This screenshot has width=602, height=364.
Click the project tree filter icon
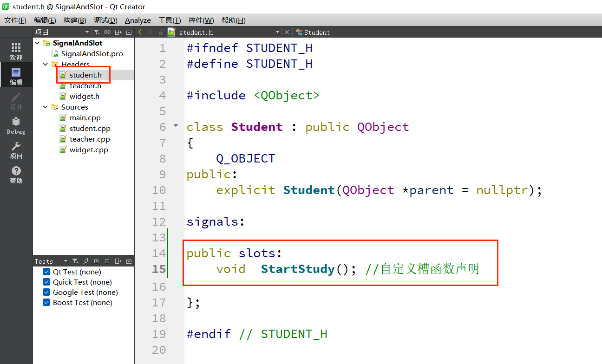tap(97, 32)
